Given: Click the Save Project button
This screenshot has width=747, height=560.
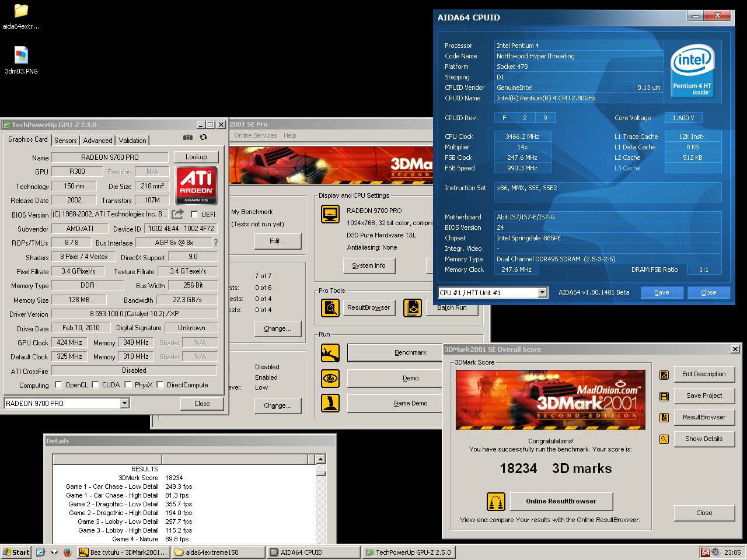Looking at the screenshot, I should click(704, 395).
